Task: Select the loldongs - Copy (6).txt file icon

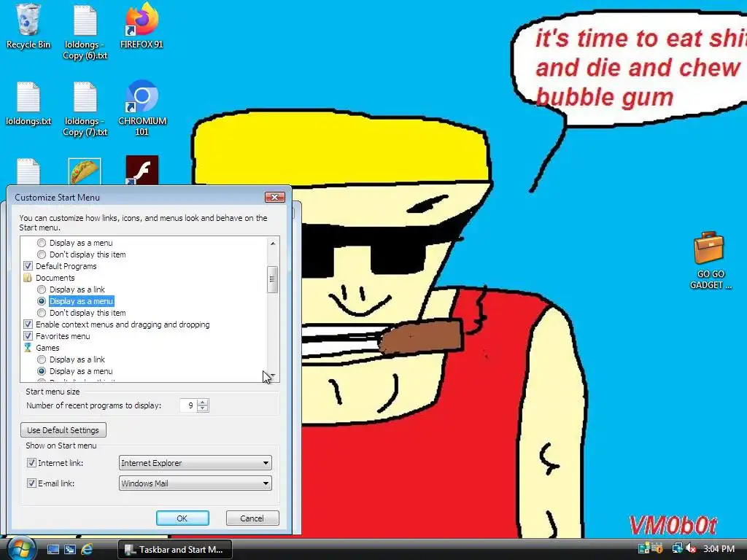Action: 85,31
